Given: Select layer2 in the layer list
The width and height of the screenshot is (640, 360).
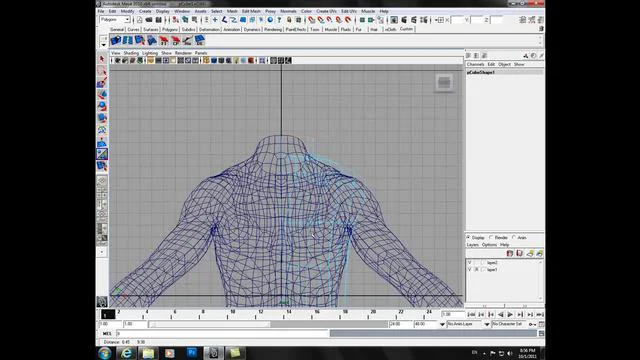Looking at the screenshot, I should 492,262.
